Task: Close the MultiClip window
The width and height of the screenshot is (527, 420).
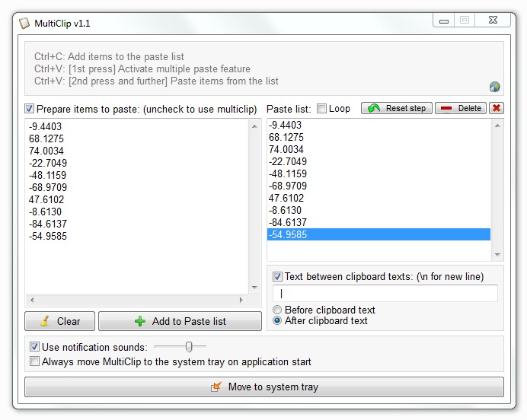Action: pyautogui.click(x=493, y=20)
